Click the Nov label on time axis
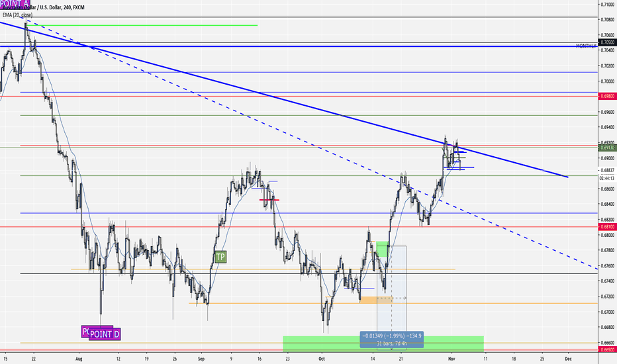Viewport: 617px width, 364px height. point(451,359)
